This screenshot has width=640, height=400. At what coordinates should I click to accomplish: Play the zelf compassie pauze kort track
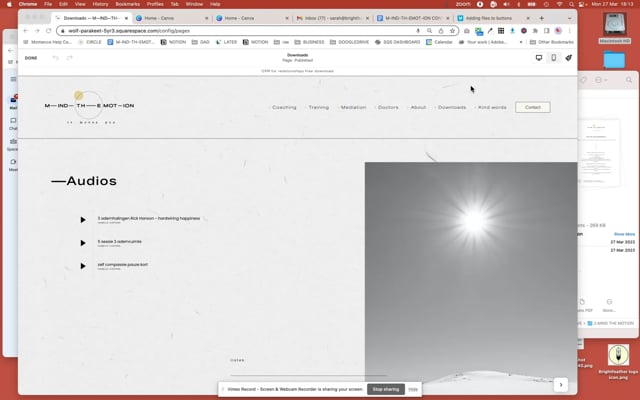coord(83,266)
